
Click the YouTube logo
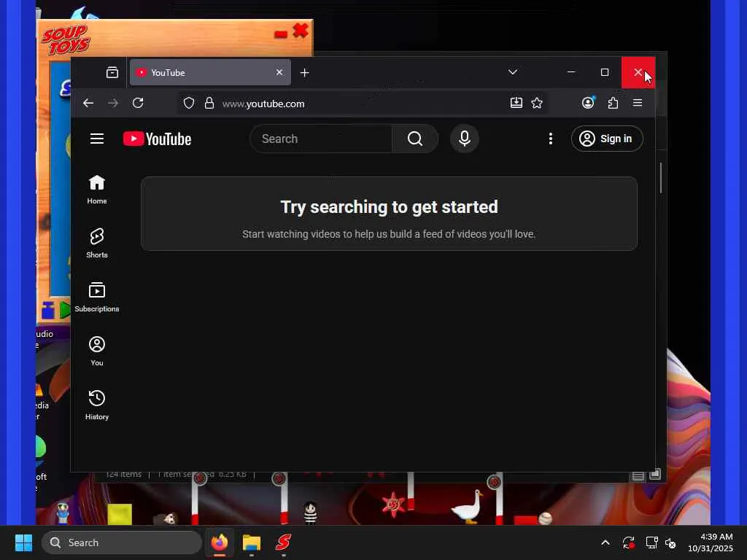coord(158,139)
